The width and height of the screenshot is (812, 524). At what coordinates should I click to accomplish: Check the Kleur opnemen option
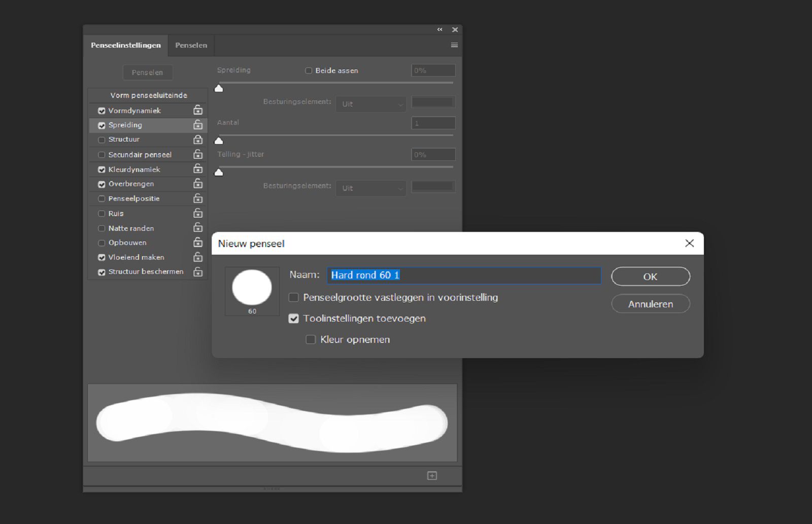coord(311,339)
